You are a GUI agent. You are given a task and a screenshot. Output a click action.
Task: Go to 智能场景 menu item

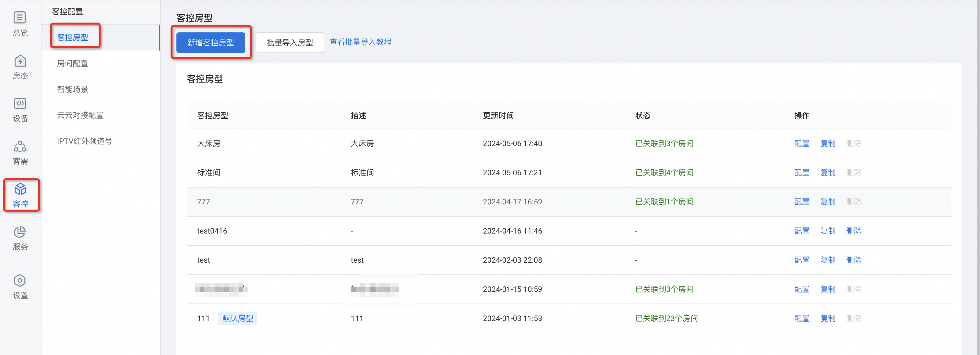coord(73,89)
